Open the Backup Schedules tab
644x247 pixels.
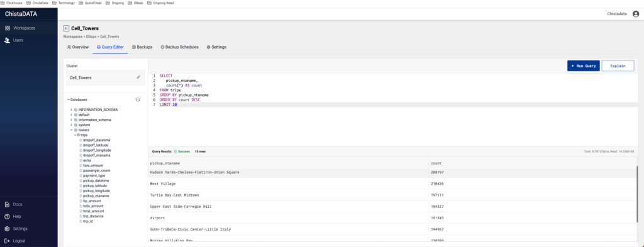(179, 47)
